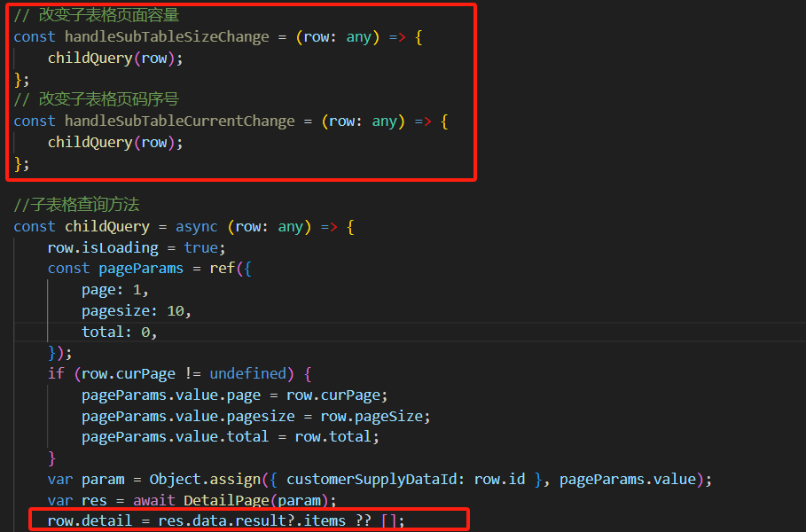Click the 'pagesize: 10,' property line
This screenshot has width=806, height=532.
click(137, 311)
